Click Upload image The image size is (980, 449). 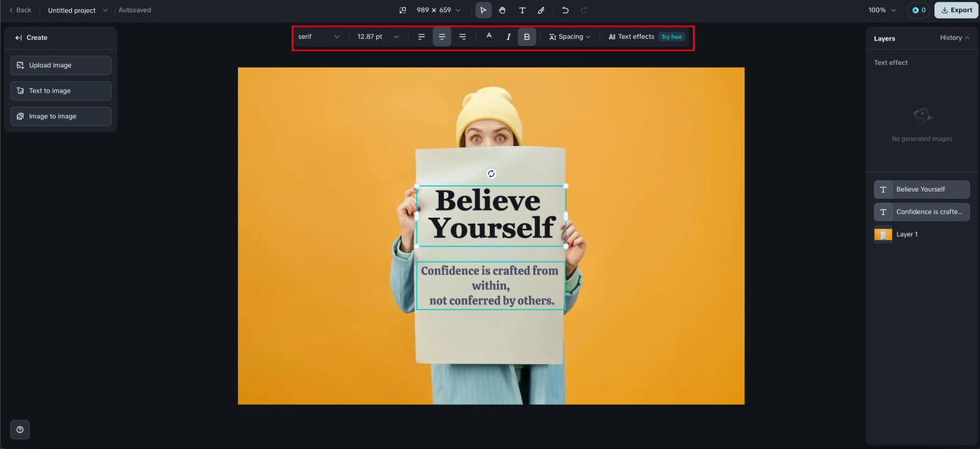click(60, 65)
